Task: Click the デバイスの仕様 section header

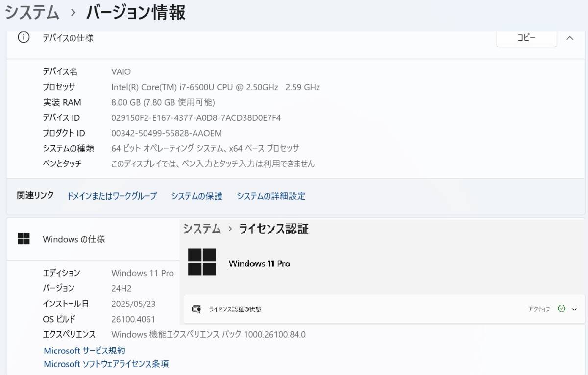Action: coord(68,38)
